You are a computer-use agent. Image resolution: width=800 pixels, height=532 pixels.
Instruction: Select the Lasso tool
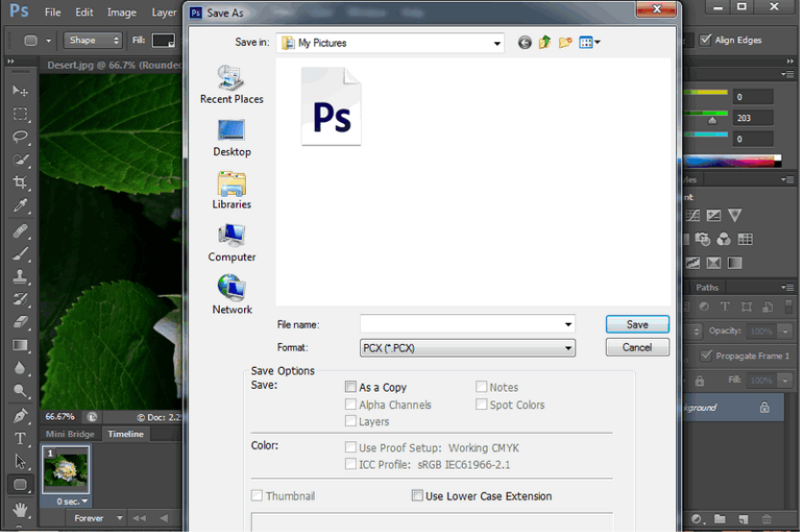[x=20, y=136]
